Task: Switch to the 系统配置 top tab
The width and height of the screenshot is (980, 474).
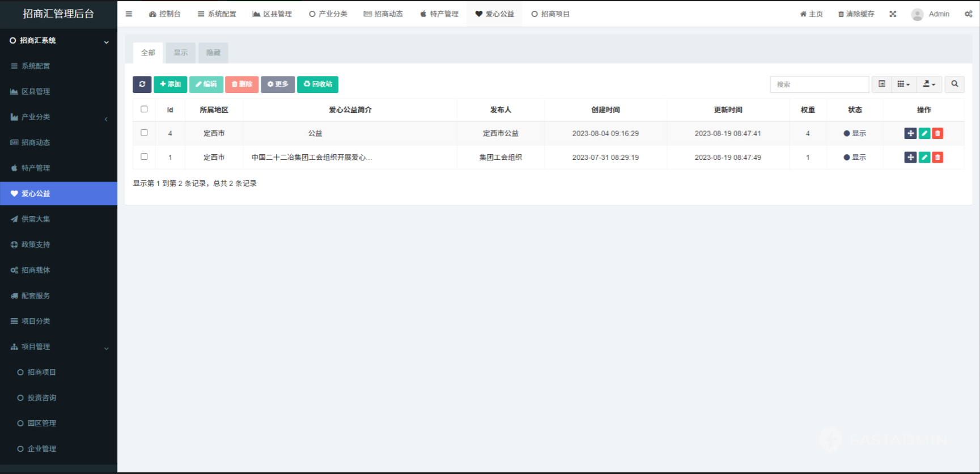Action: (x=217, y=14)
